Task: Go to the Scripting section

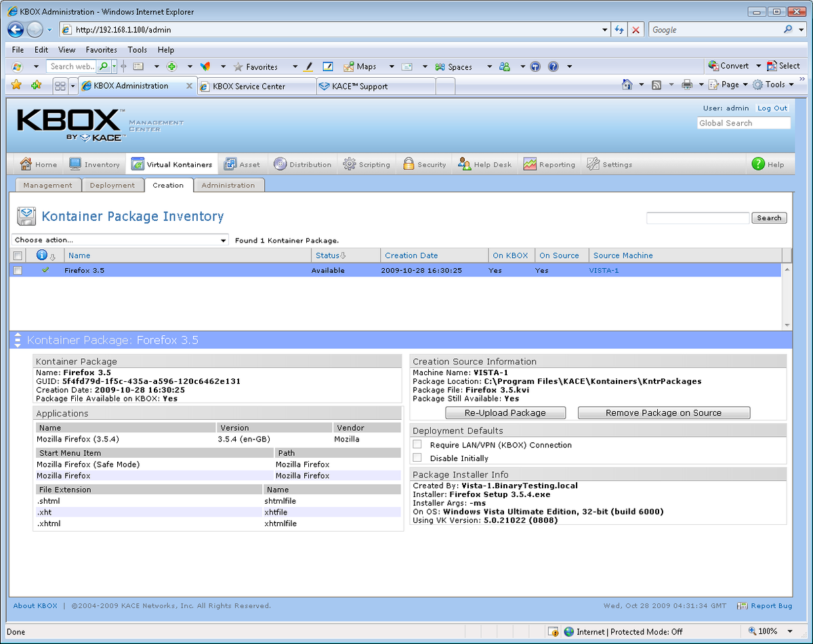Action: click(367, 163)
